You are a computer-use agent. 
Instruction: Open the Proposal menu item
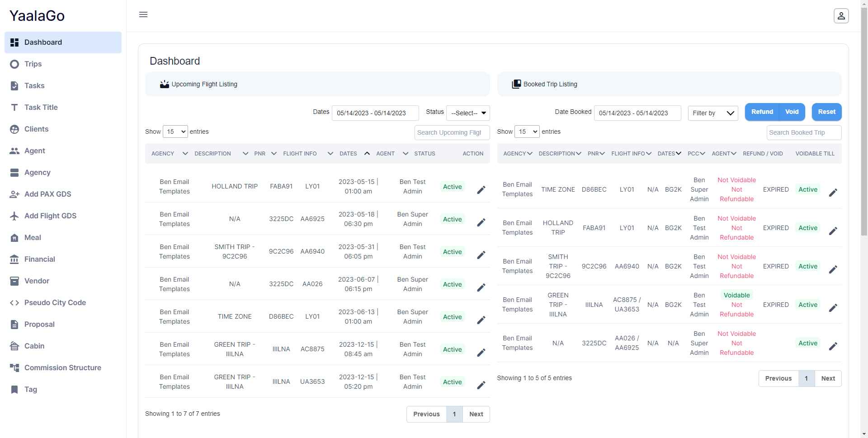pyautogui.click(x=63, y=325)
